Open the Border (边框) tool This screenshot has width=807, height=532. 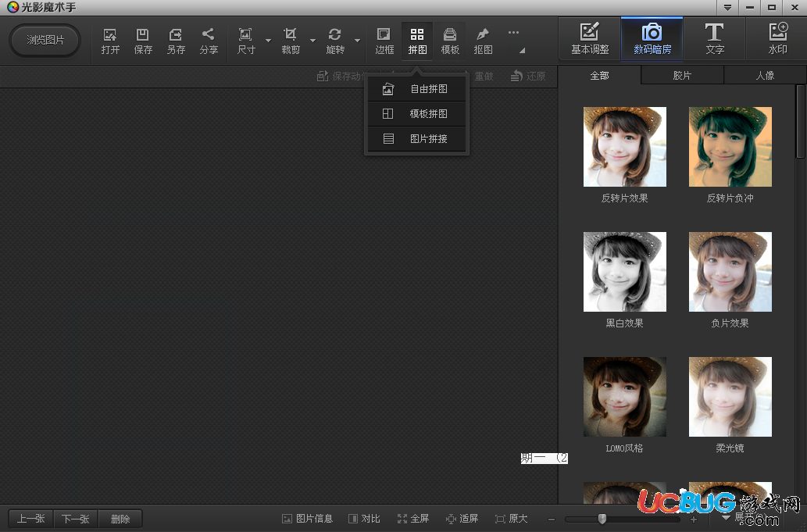point(384,35)
